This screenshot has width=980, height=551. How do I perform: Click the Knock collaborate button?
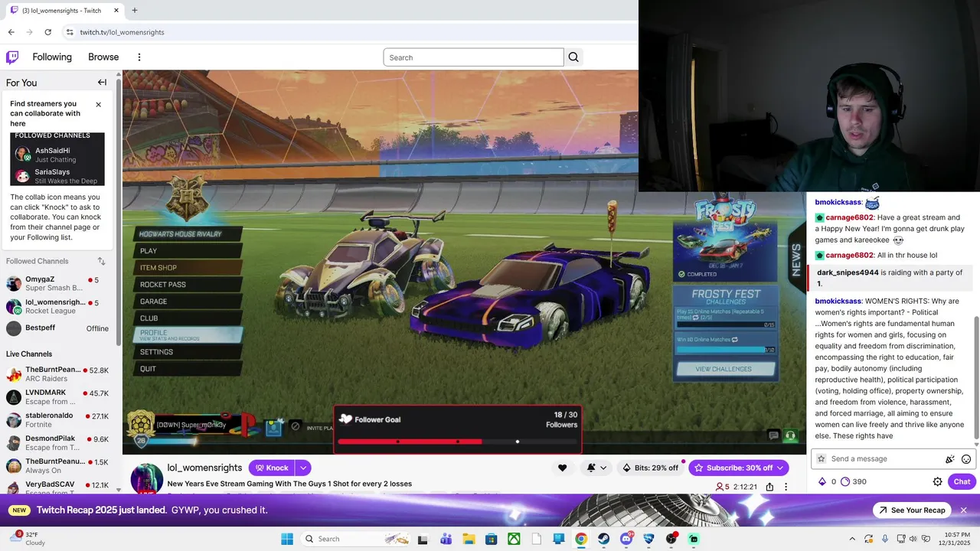pyautogui.click(x=272, y=468)
